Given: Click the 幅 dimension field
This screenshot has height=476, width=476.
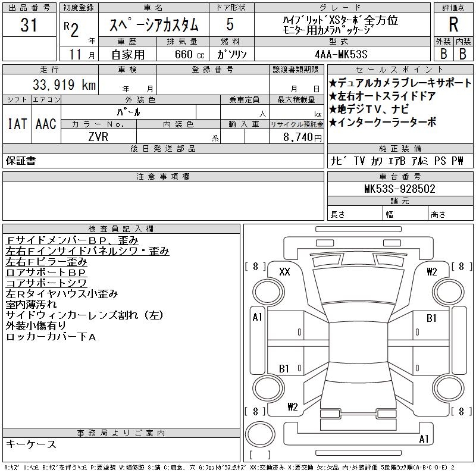Looking at the screenshot, I should point(405,214).
